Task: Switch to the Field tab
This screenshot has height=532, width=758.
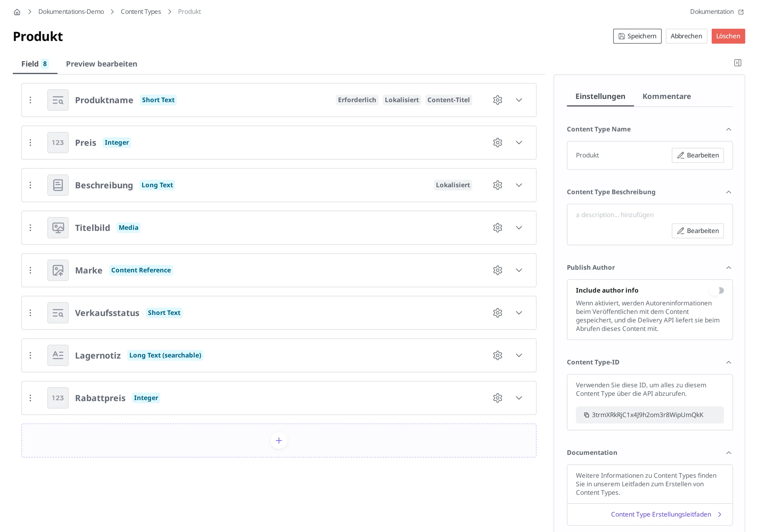Action: pyautogui.click(x=35, y=64)
